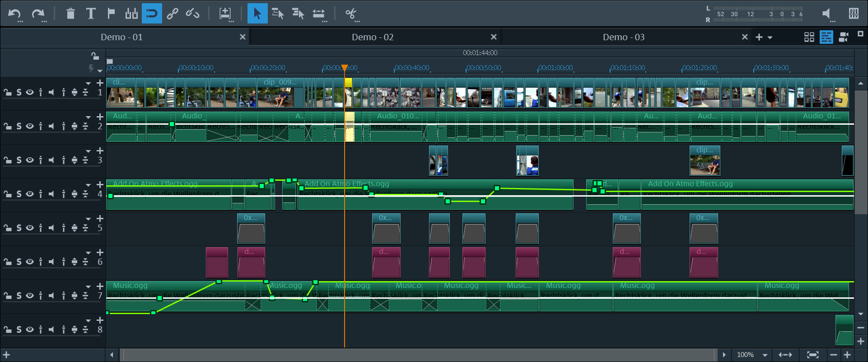Click the Group objects chain link icon
Viewport: 868px width, 362px height.
(172, 14)
